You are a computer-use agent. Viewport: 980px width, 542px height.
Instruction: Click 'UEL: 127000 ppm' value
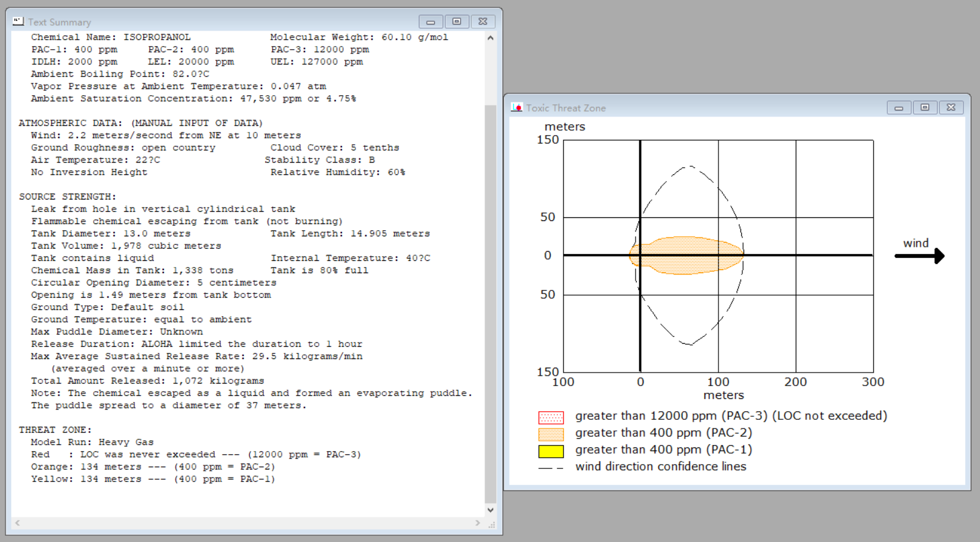[x=317, y=62]
